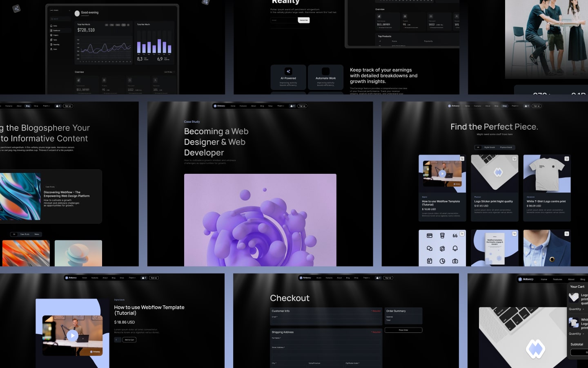Click the Antwerp logo on the Case Study page
588x368 pixels.
pyautogui.click(x=220, y=106)
